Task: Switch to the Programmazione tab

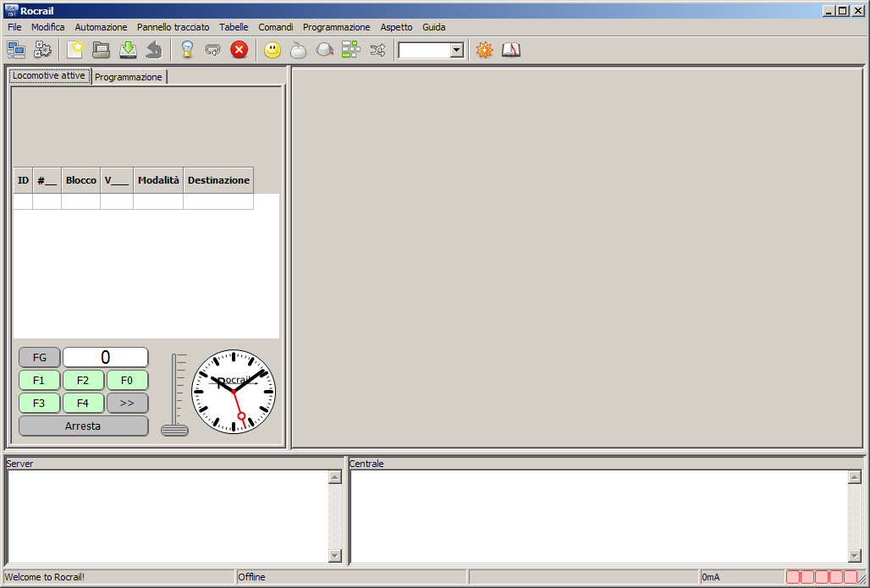Action: pyautogui.click(x=129, y=77)
